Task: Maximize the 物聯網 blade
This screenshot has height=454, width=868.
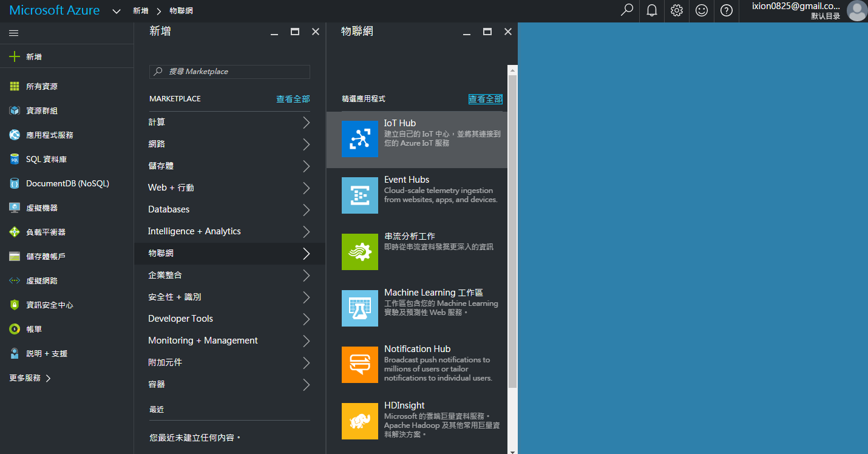Action: pos(487,32)
